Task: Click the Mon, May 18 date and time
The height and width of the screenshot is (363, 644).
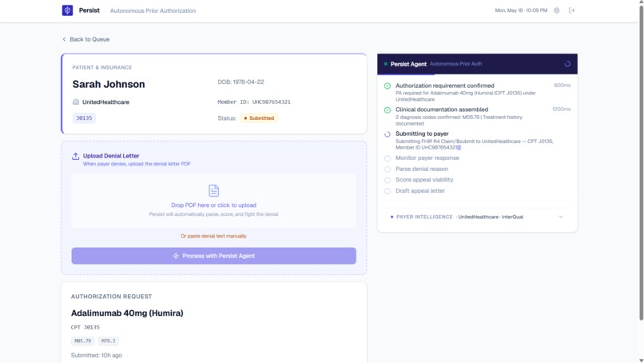Action: coord(521,10)
